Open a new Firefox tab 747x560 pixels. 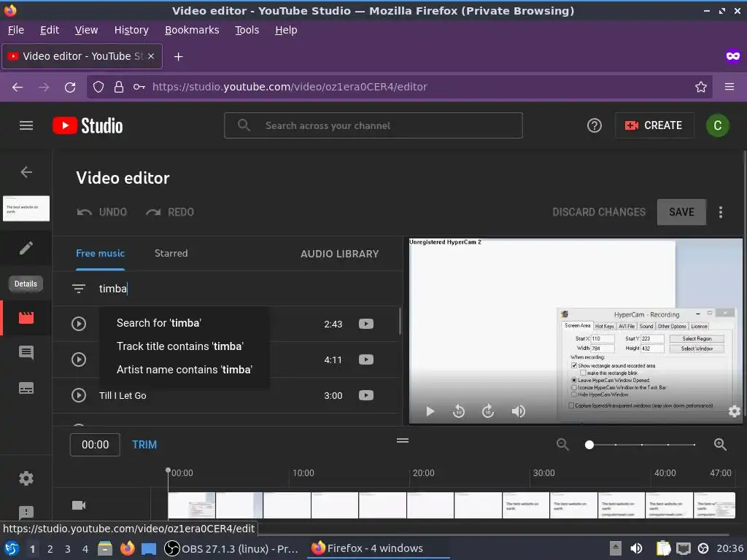click(178, 57)
